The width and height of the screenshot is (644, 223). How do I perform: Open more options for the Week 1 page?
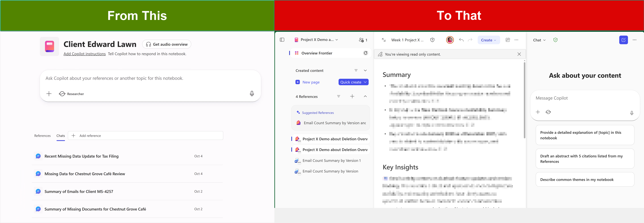516,40
